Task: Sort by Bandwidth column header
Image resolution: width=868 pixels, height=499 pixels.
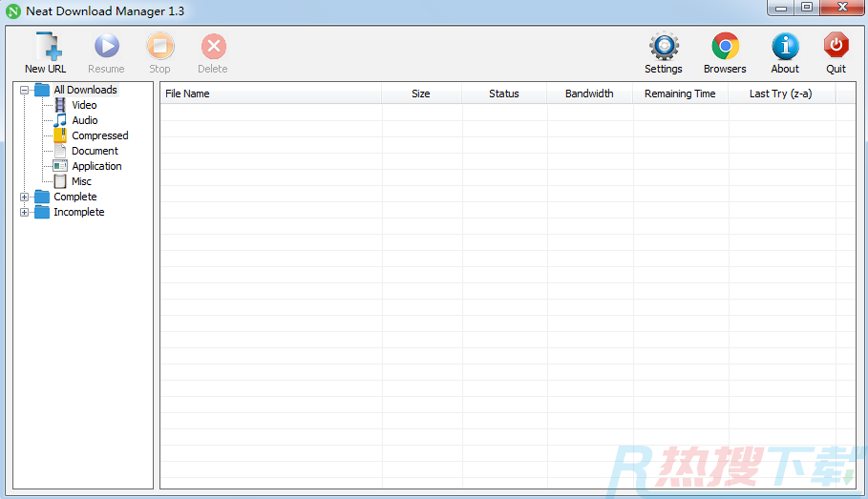Action: 589,94
